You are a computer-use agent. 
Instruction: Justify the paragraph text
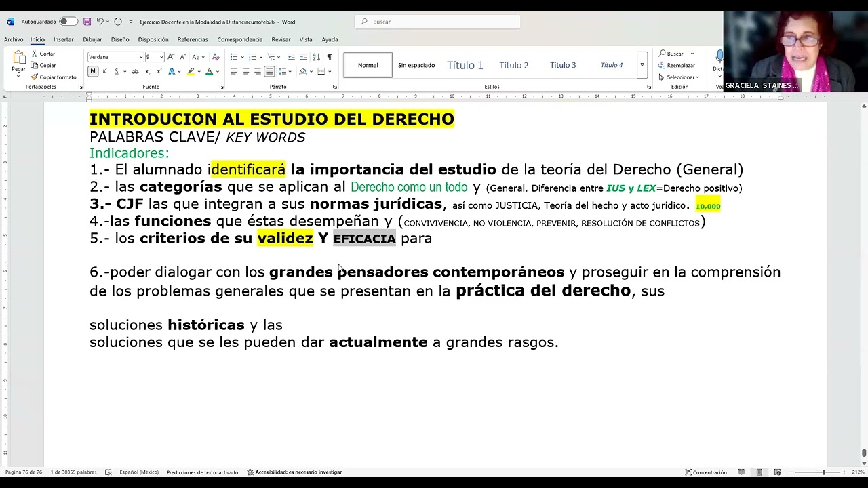pyautogui.click(x=269, y=71)
